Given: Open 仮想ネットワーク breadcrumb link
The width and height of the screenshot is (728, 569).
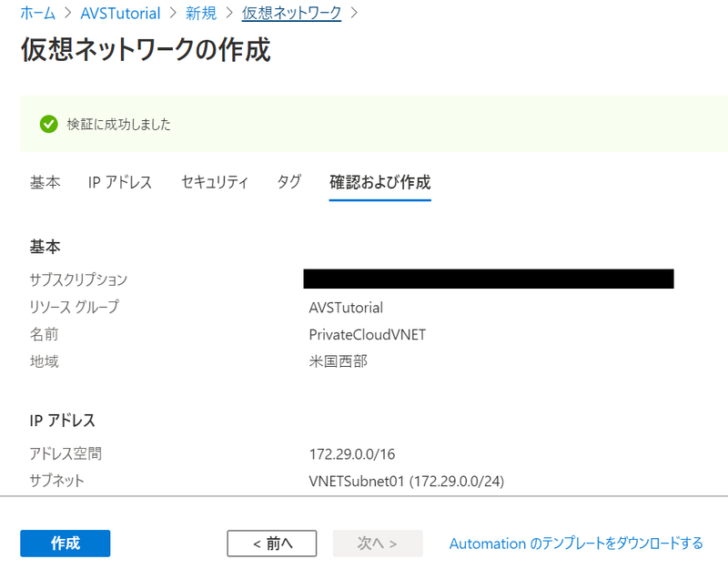Looking at the screenshot, I should 291,14.
